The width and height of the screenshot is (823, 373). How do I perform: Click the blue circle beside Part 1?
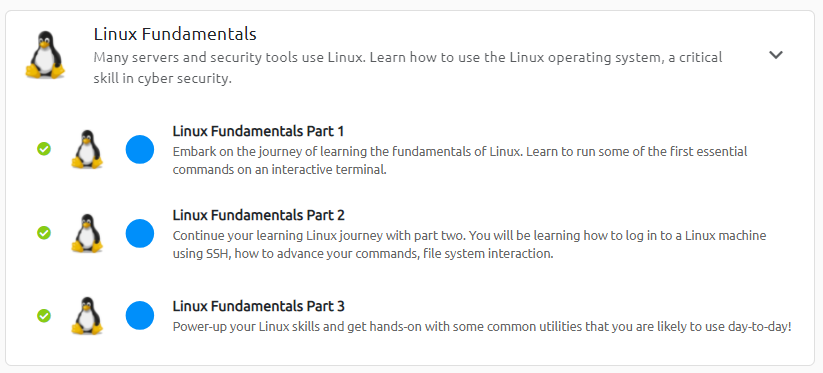pos(140,150)
